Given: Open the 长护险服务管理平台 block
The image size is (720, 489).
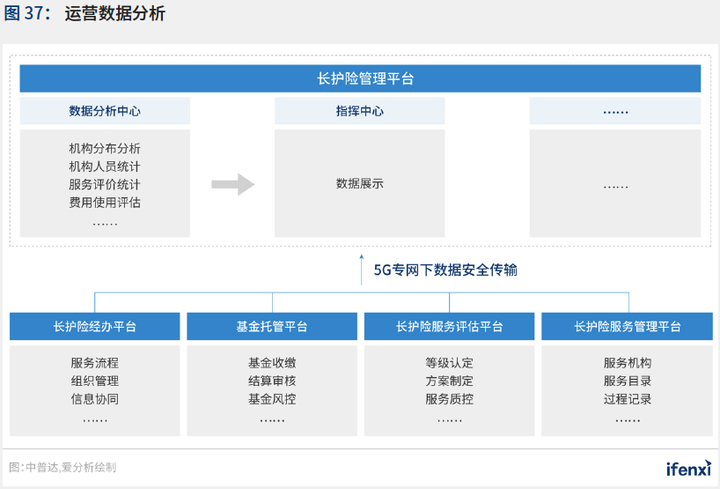Looking at the screenshot, I should coord(627,326).
